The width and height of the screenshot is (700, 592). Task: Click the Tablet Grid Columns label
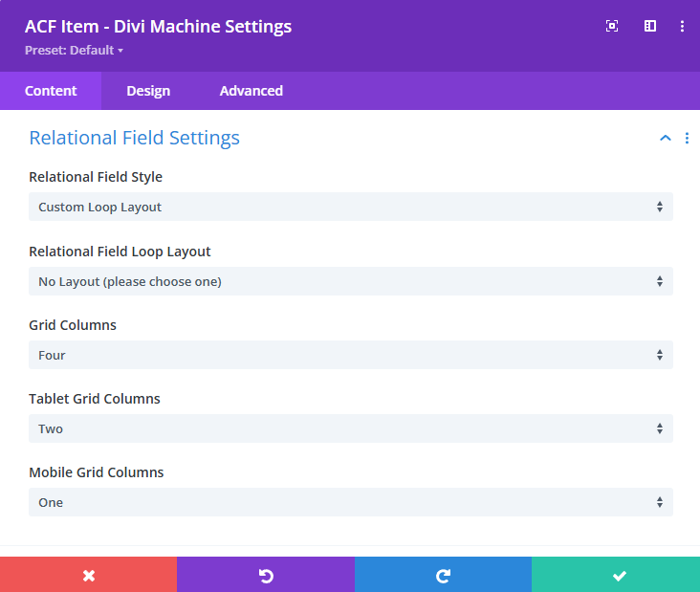(95, 399)
